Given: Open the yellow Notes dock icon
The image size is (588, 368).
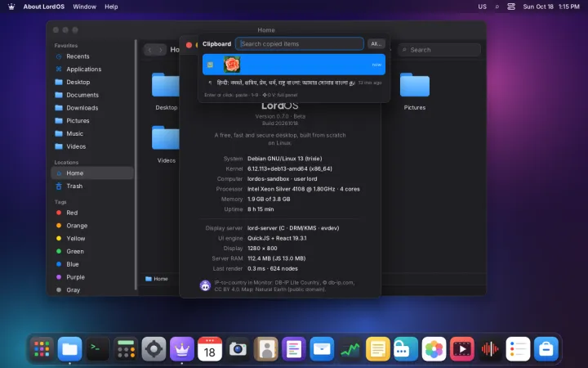Looking at the screenshot, I should pyautogui.click(x=377, y=349).
